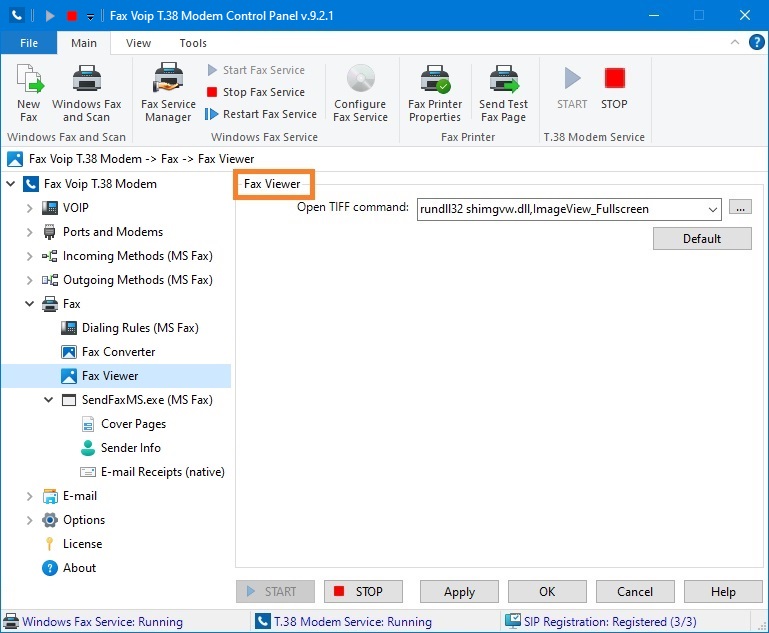Viewport: 769px width, 633px height.
Task: Open the quick access toolbar dropdown arrow
Action: pyautogui.click(x=90, y=17)
